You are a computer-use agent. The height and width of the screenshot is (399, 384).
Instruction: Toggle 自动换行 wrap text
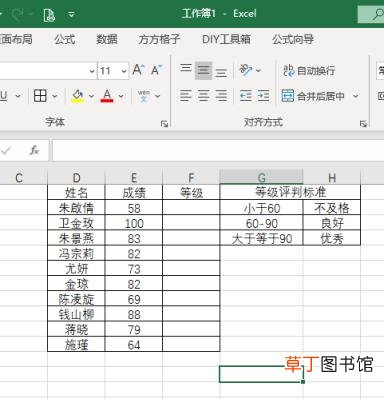(309, 71)
